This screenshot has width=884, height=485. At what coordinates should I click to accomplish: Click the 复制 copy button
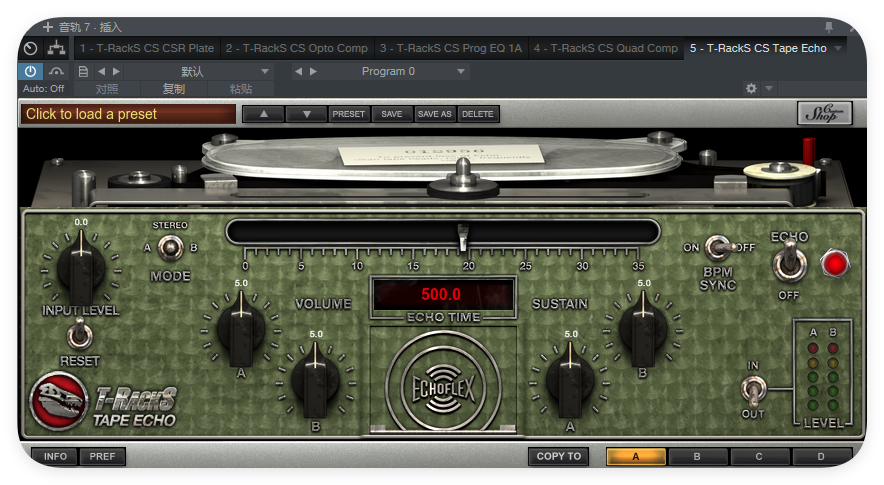pos(174,89)
